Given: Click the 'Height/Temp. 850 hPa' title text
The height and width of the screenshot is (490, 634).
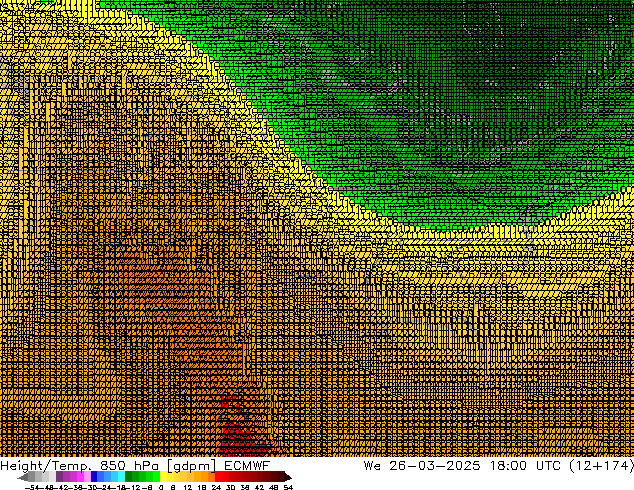Looking at the screenshot, I should [80, 466].
